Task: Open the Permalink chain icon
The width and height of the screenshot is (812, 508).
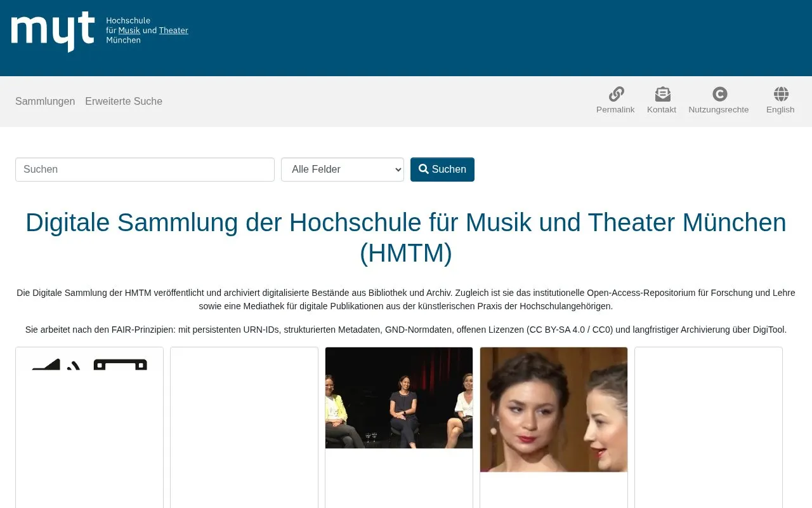Action: [x=616, y=94]
